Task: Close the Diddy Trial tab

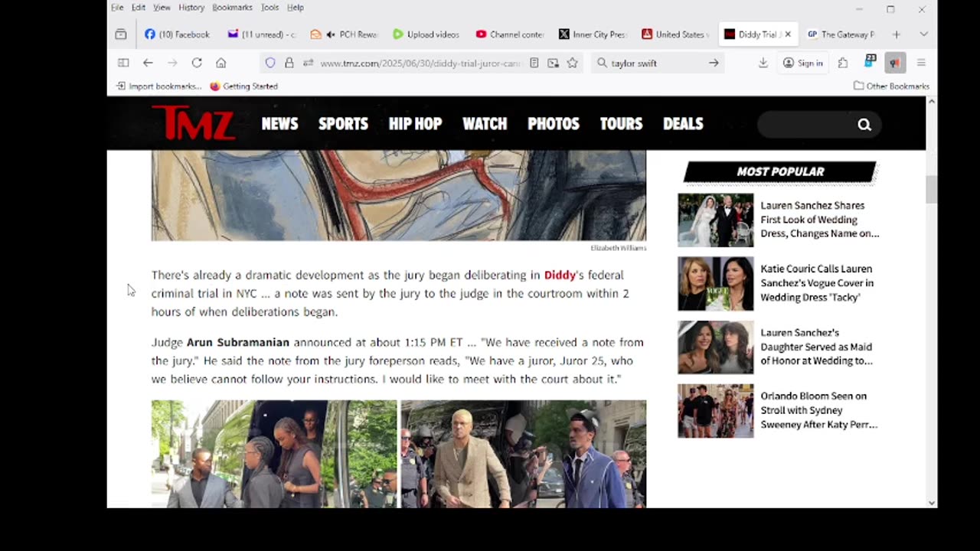Action: 788,34
